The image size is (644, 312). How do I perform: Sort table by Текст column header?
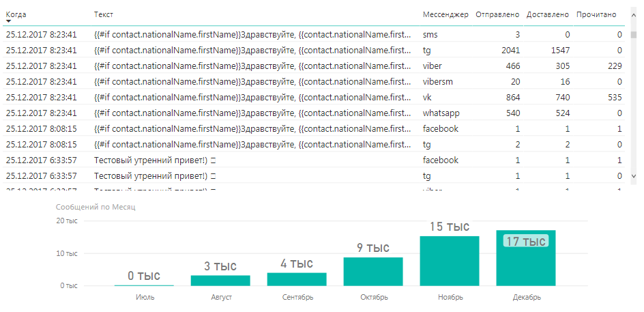pyautogui.click(x=104, y=14)
